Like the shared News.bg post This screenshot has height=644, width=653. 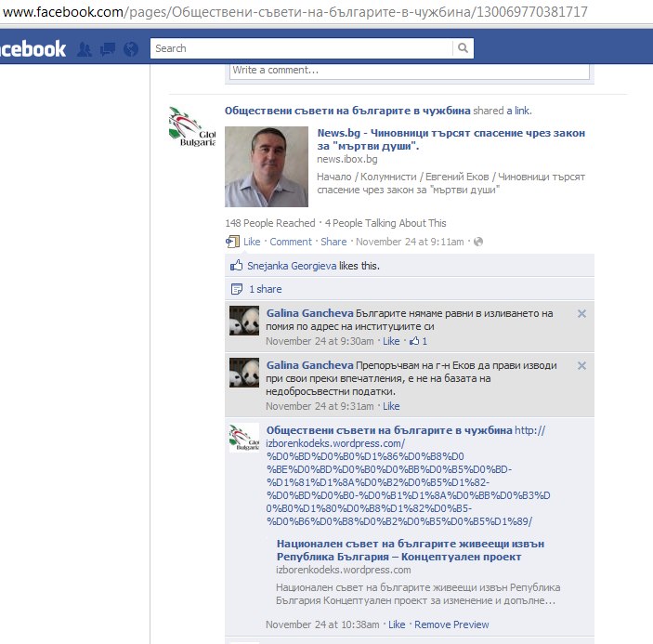[252, 242]
